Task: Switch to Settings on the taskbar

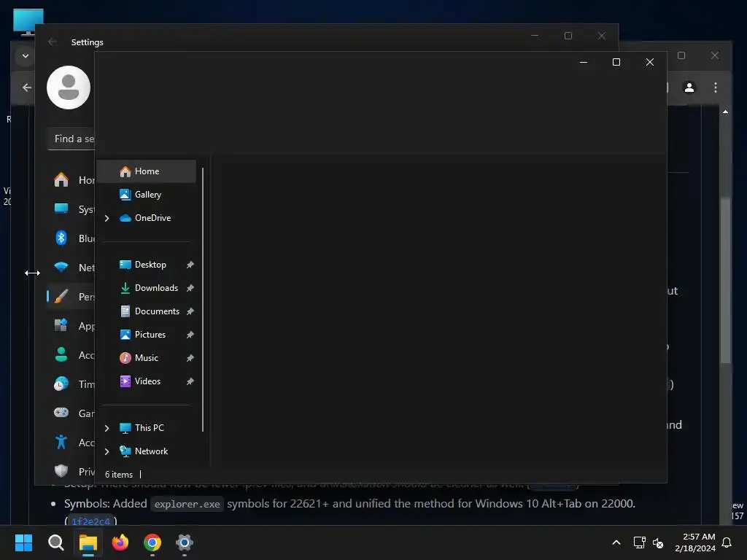Action: click(185, 542)
